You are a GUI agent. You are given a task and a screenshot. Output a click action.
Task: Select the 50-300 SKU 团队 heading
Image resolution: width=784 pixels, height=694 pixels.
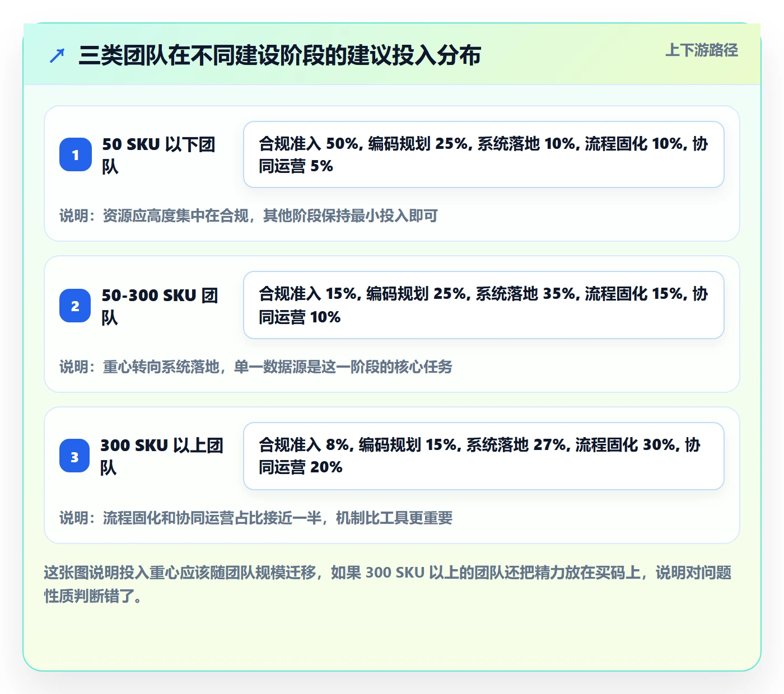click(160, 306)
